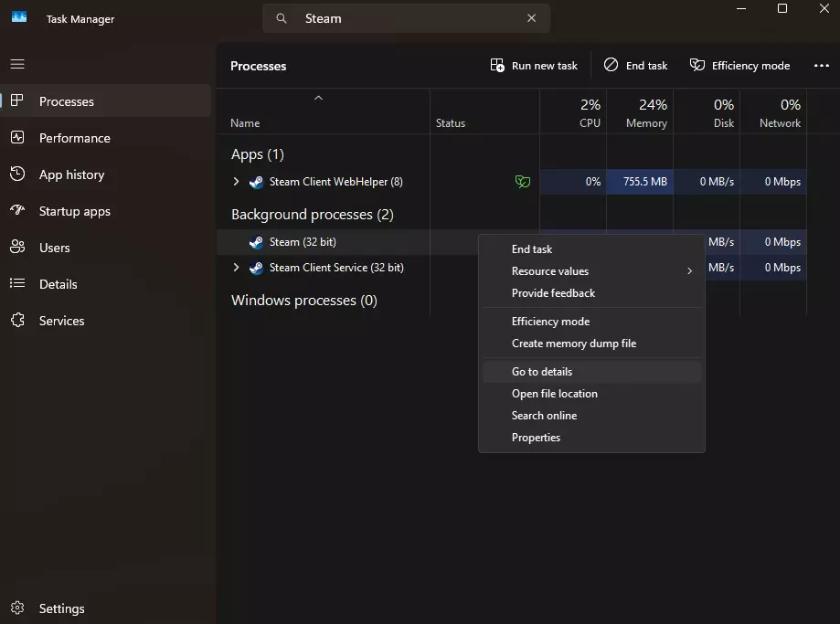Open the Processes page in sidebar
Viewport: 840px width, 624px height.
click(105, 101)
